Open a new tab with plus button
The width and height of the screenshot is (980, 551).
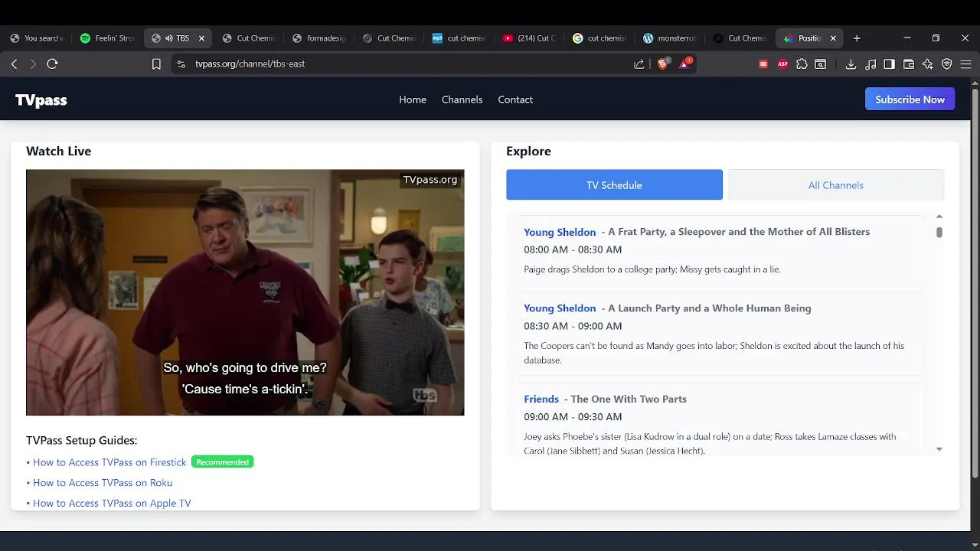(x=857, y=38)
